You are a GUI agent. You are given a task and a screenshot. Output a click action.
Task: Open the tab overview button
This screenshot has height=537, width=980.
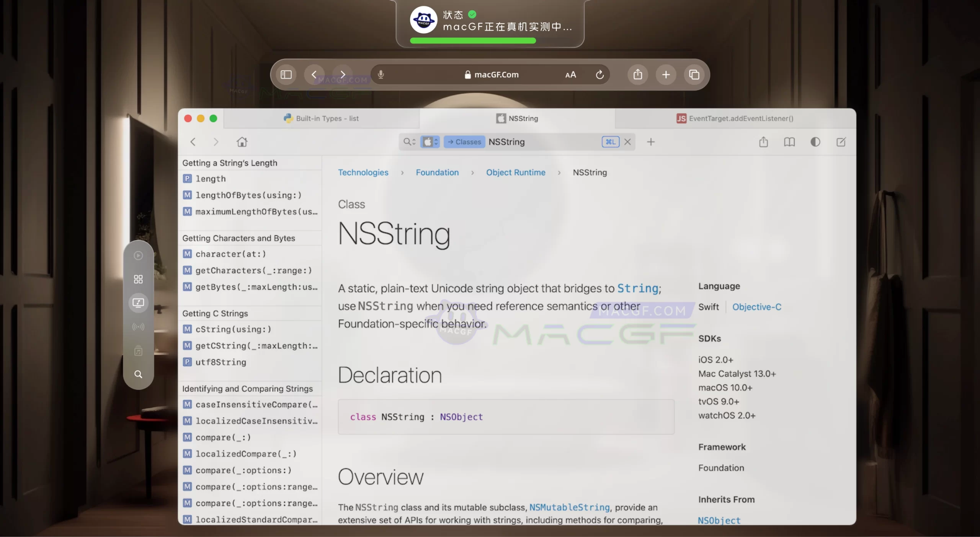(x=694, y=75)
